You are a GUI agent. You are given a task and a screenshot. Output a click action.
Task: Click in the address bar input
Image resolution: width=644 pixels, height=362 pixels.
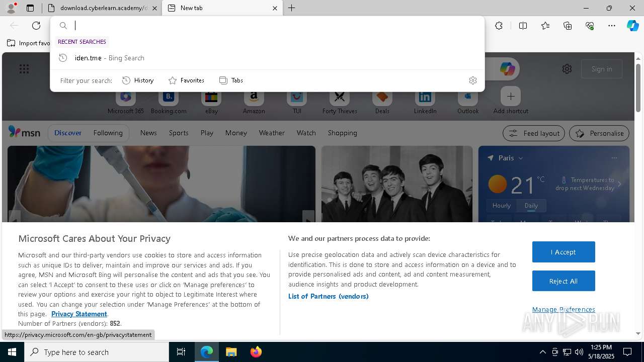277,26
